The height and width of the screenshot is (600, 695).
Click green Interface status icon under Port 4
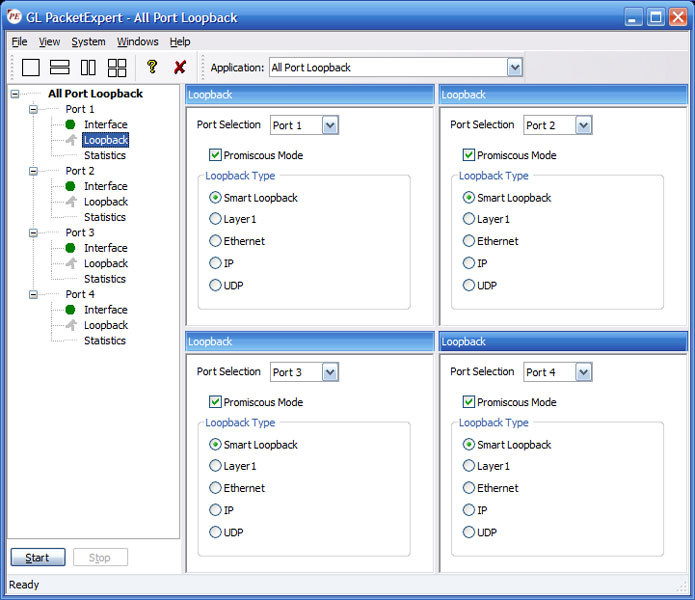[70, 309]
